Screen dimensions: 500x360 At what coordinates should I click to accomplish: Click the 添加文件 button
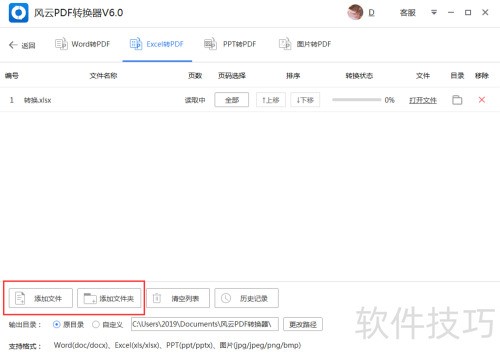pos(41,298)
